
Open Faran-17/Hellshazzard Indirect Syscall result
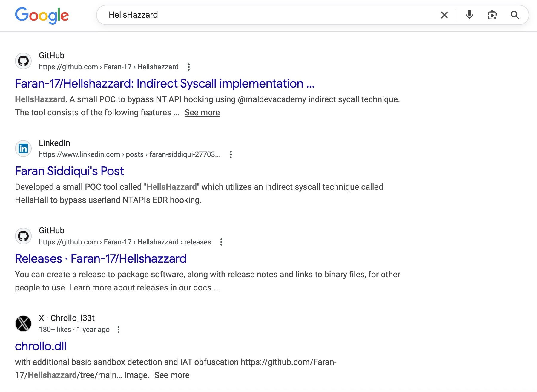(x=165, y=84)
